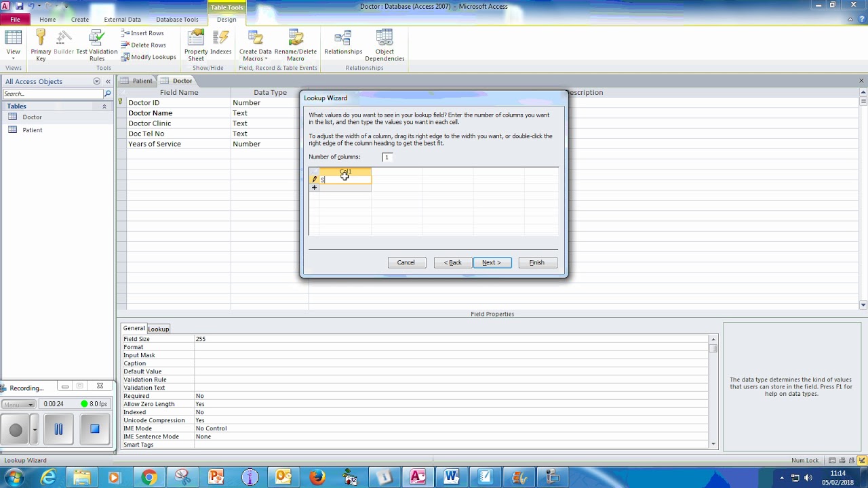This screenshot has height=488, width=868.
Task: Open the Lookup tab in Field Properties
Action: 159,329
